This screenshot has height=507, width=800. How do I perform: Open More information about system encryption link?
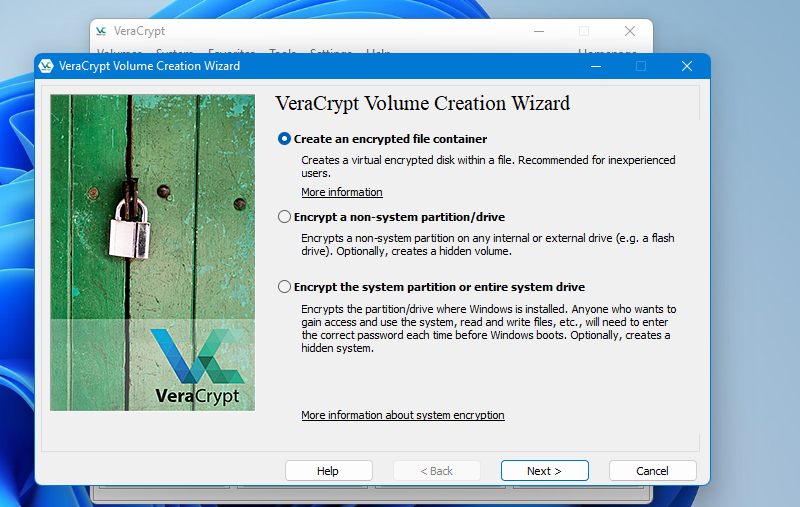[x=403, y=415]
